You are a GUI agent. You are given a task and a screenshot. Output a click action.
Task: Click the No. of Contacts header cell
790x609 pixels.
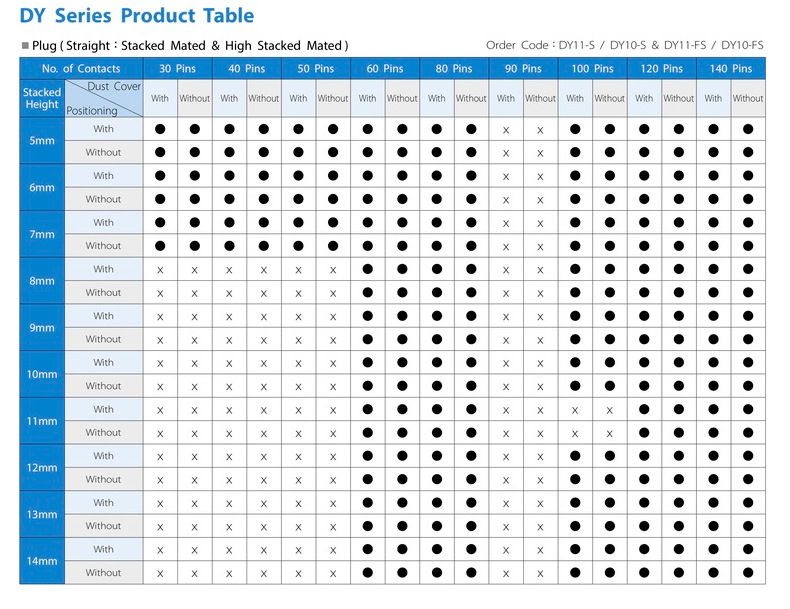click(81, 69)
